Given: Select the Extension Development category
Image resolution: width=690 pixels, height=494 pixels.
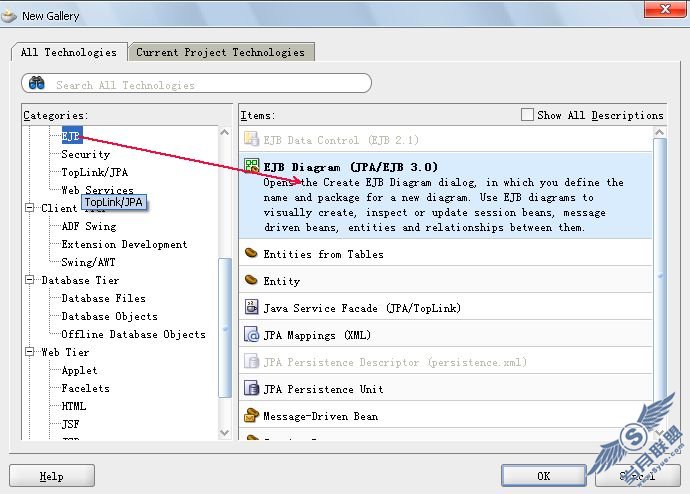Looking at the screenshot, I should point(124,244).
